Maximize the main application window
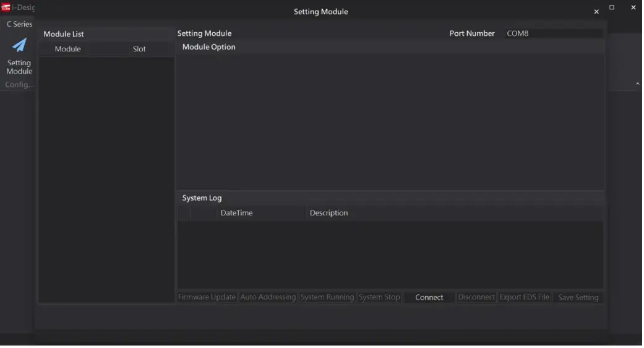This screenshot has width=644, height=348. pos(612,7)
